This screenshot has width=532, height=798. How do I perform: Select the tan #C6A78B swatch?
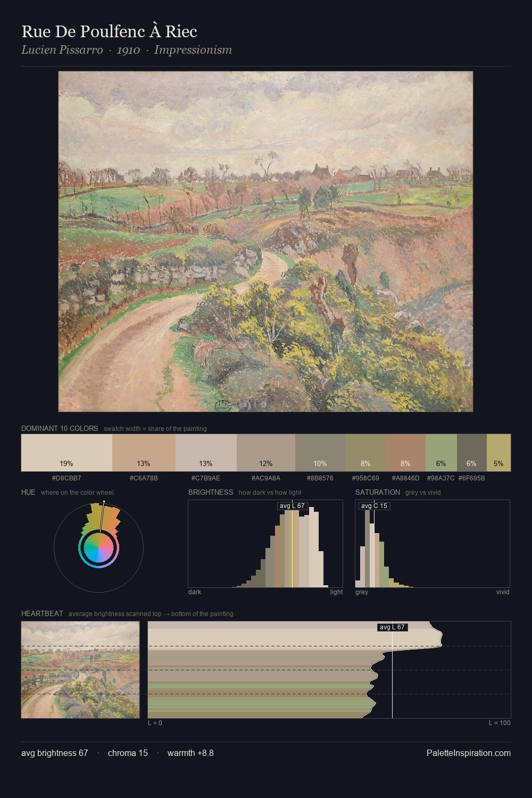(x=144, y=453)
